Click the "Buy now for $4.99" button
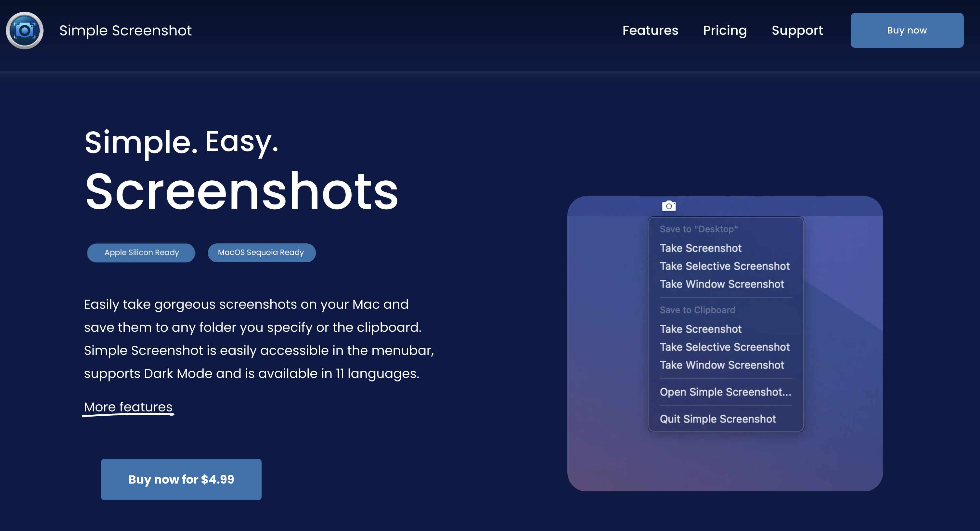 [181, 479]
